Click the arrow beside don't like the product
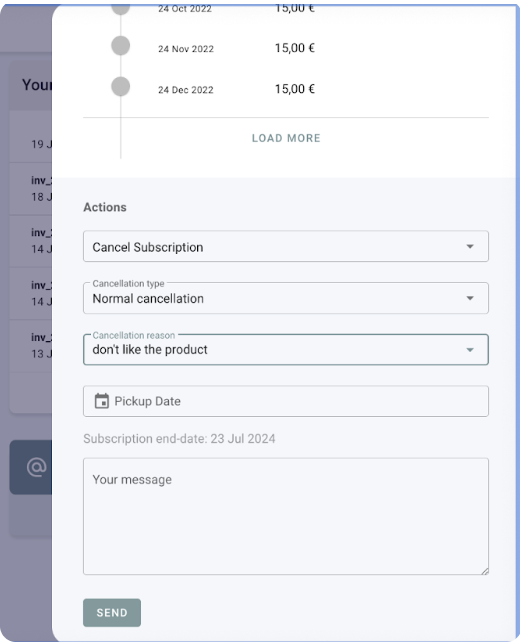522x642 pixels. 470,350
